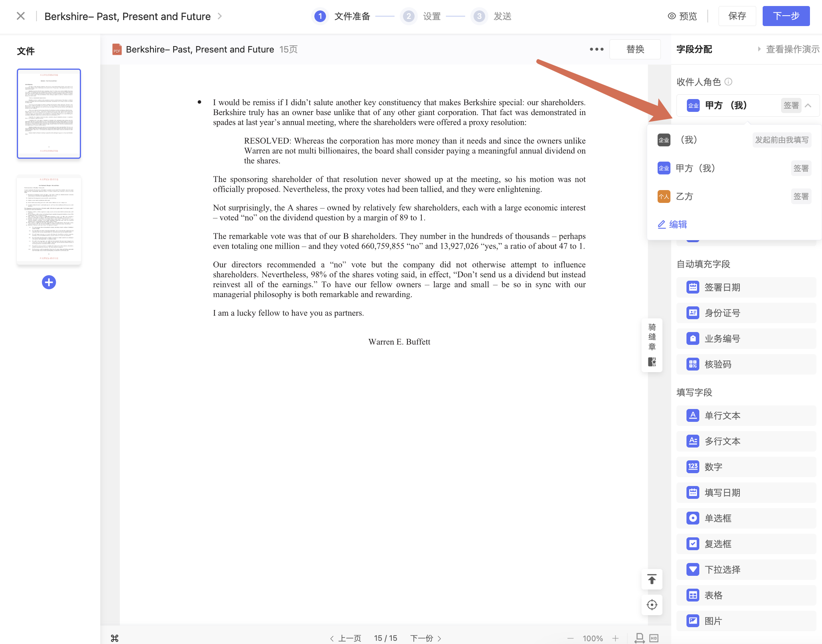Click the scroll to top arrow icon

(x=652, y=579)
